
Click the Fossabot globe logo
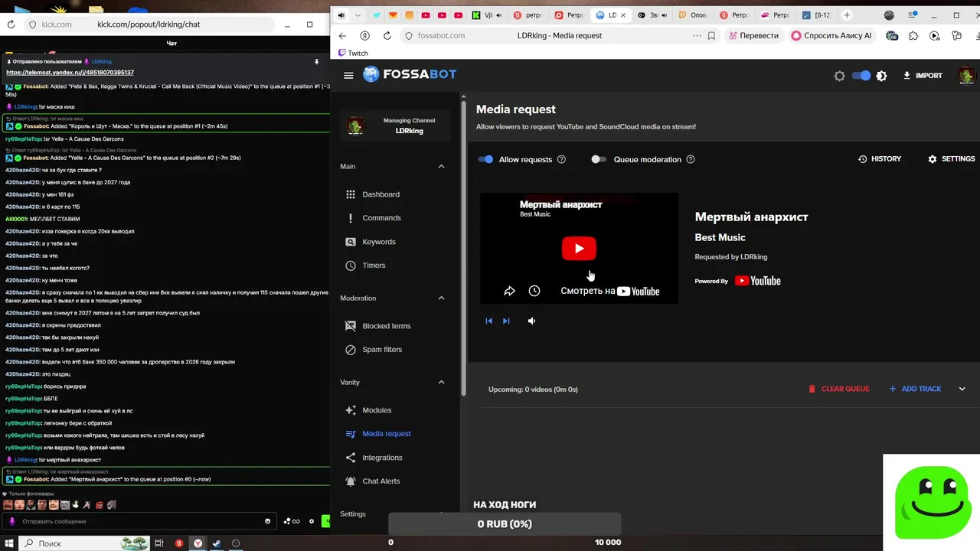coord(371,74)
